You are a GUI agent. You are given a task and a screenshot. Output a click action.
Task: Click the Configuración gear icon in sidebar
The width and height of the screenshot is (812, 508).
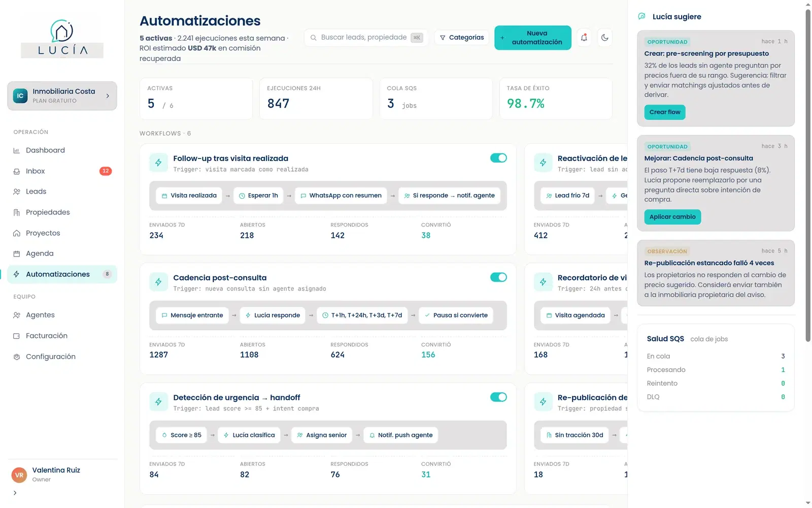17,357
